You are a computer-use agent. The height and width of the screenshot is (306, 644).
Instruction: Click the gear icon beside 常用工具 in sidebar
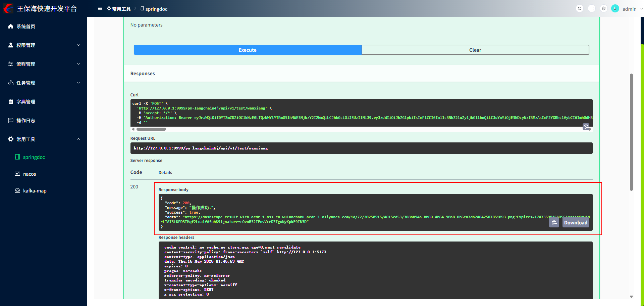pyautogui.click(x=11, y=139)
